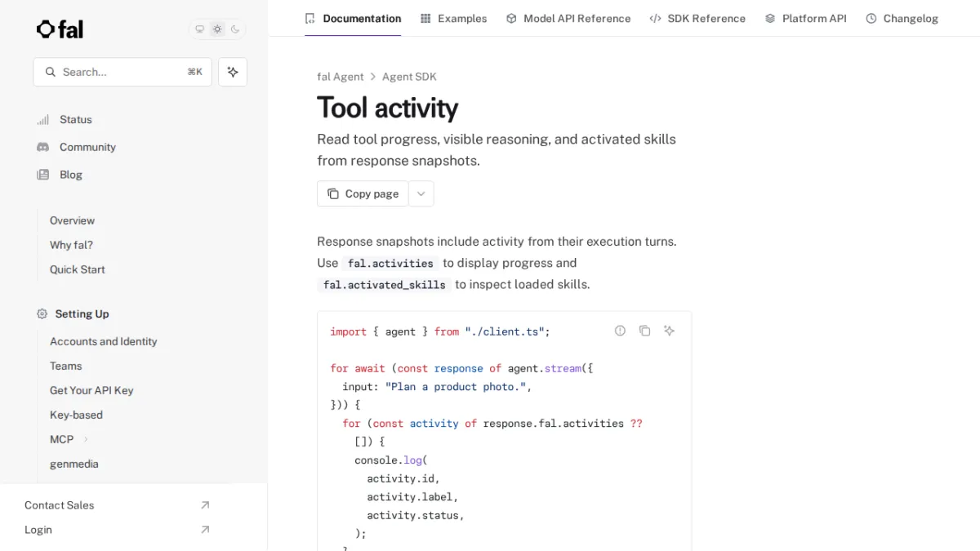
Task: Click the Setting Up section heading
Action: click(82, 313)
